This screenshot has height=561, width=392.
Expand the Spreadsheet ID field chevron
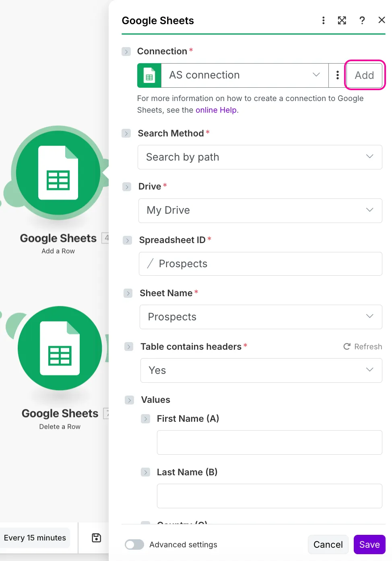coord(128,240)
